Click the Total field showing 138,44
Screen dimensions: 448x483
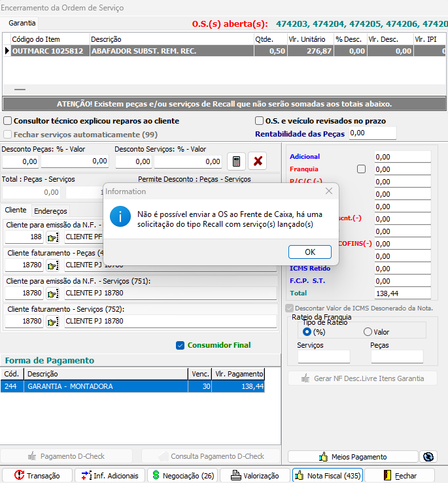pos(402,293)
